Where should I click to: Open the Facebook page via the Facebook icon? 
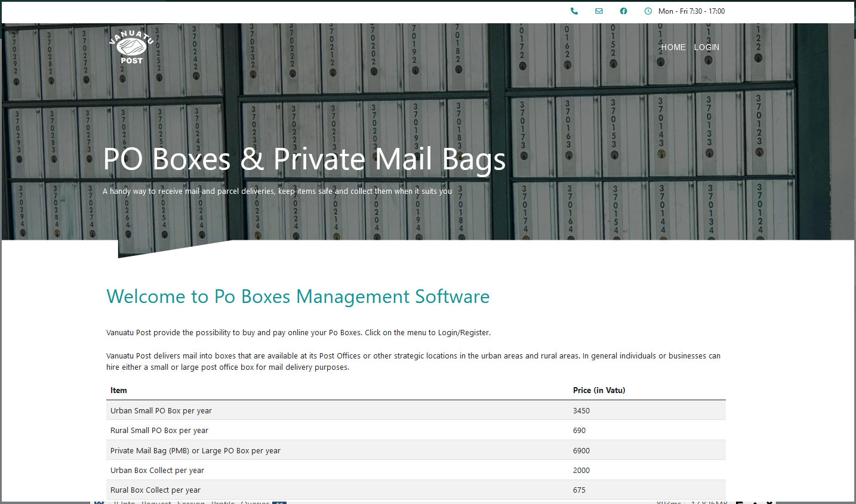coord(623,11)
